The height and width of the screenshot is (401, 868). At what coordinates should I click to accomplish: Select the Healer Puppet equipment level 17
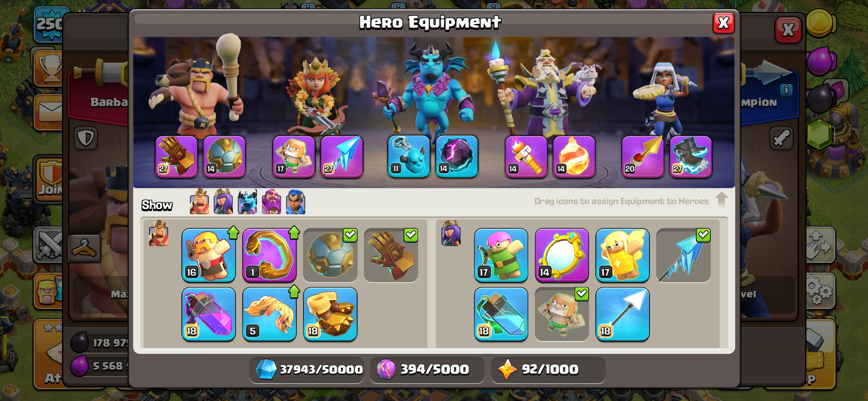[x=622, y=255]
